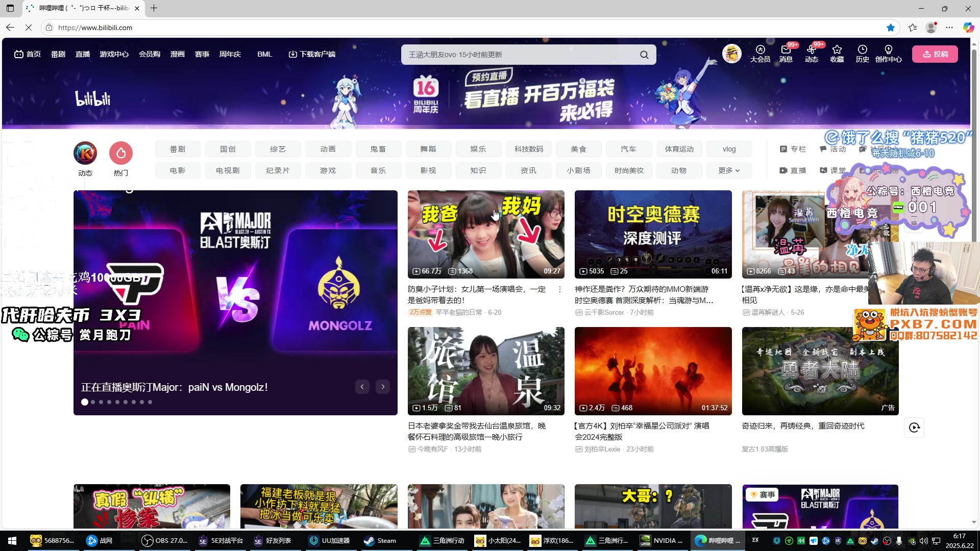Screen dimensions: 980x551
Task: Open 收藏 favorites star icon
Action: (837, 54)
